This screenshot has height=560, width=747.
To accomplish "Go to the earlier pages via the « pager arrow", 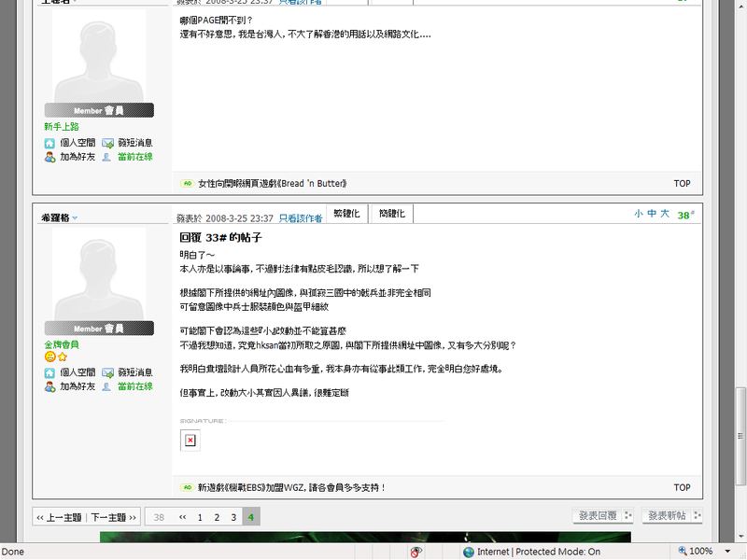I will point(182,517).
